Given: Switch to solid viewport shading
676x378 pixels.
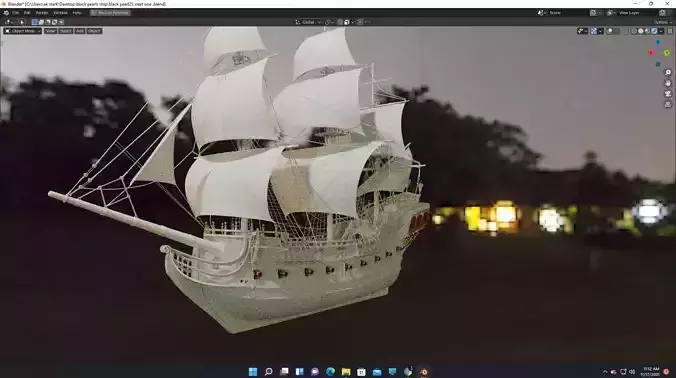Looking at the screenshot, I should click(x=641, y=31).
